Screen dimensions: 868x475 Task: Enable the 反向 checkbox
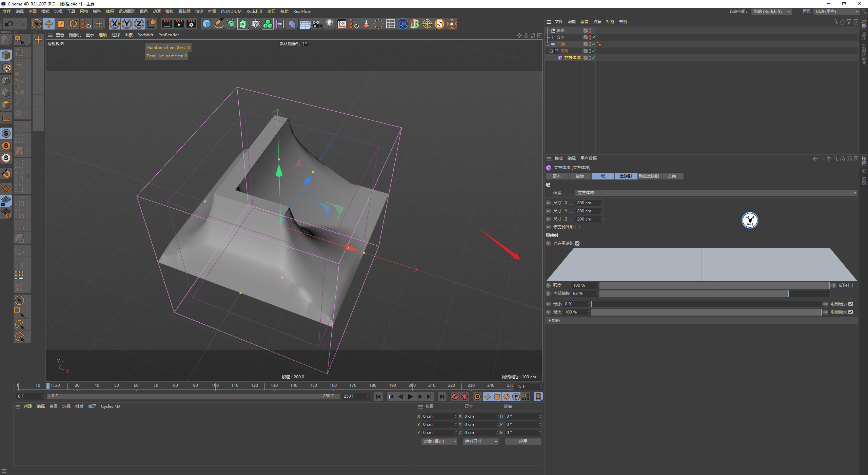pyautogui.click(x=850, y=285)
